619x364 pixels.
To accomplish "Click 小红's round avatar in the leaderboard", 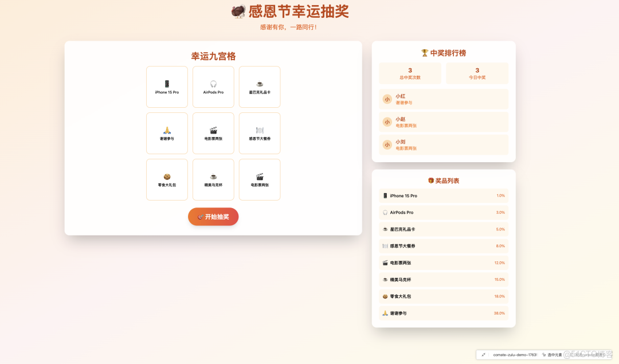I will (387, 99).
